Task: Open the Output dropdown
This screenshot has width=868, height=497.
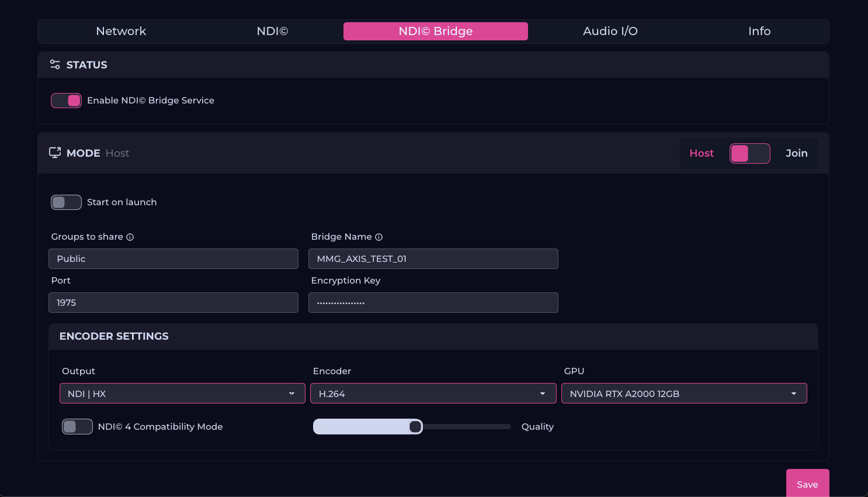Action: pyautogui.click(x=182, y=394)
